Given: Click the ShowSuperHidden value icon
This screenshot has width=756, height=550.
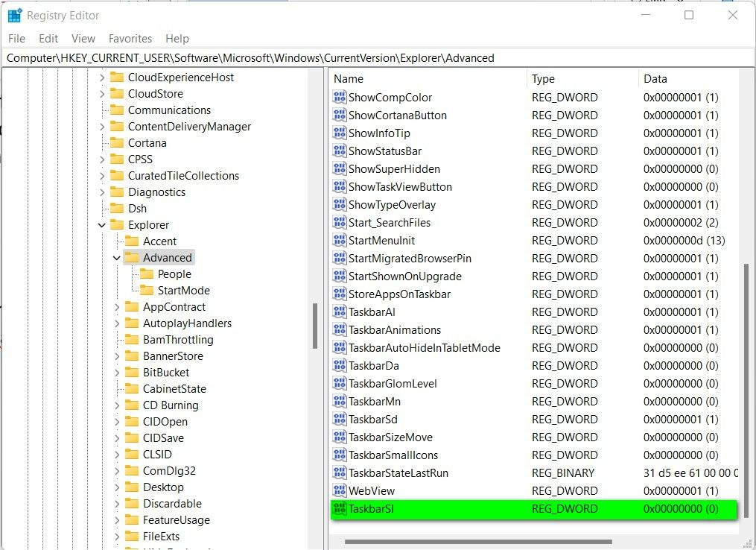Looking at the screenshot, I should pyautogui.click(x=340, y=168).
